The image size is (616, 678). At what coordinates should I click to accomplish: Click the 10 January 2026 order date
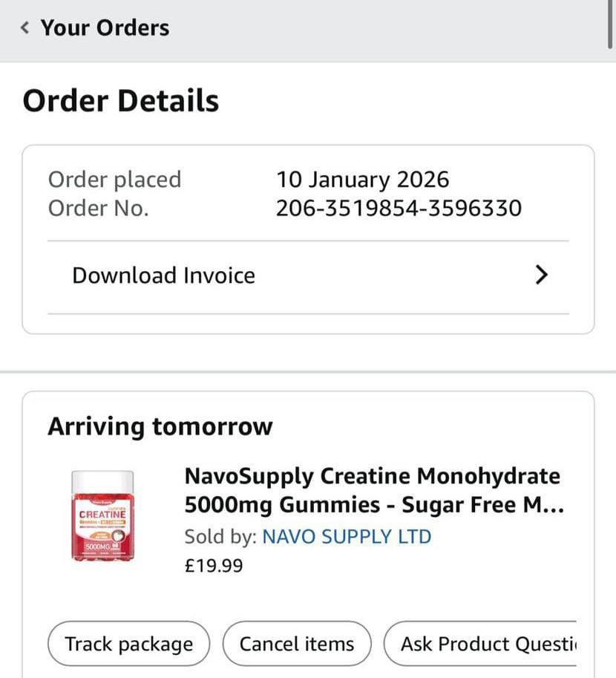(362, 180)
